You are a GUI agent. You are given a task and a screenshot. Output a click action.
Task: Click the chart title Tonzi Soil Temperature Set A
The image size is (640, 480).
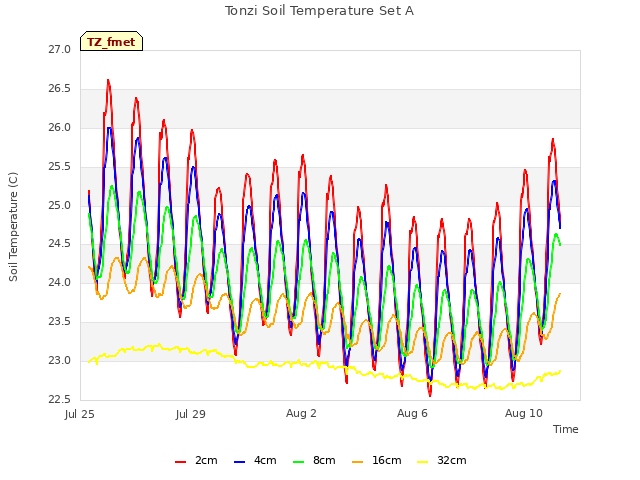click(x=319, y=11)
